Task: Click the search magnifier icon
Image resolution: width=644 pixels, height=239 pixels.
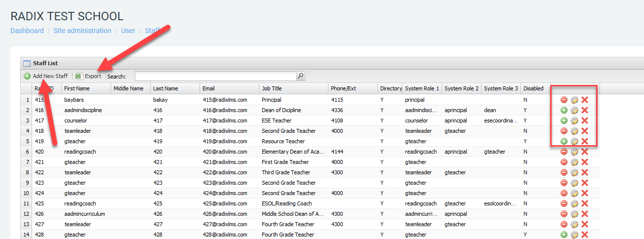Action: (x=300, y=76)
